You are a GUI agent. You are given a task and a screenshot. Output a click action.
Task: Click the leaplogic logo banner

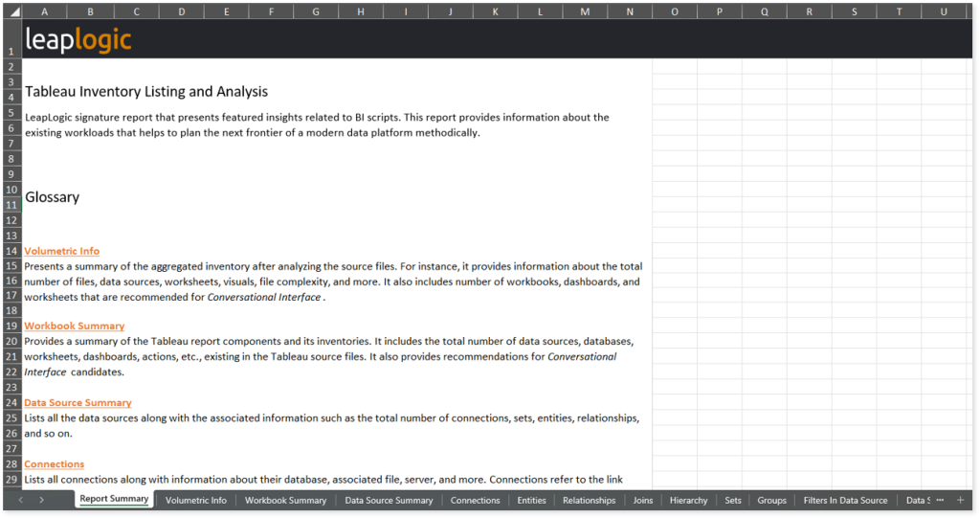(x=78, y=39)
